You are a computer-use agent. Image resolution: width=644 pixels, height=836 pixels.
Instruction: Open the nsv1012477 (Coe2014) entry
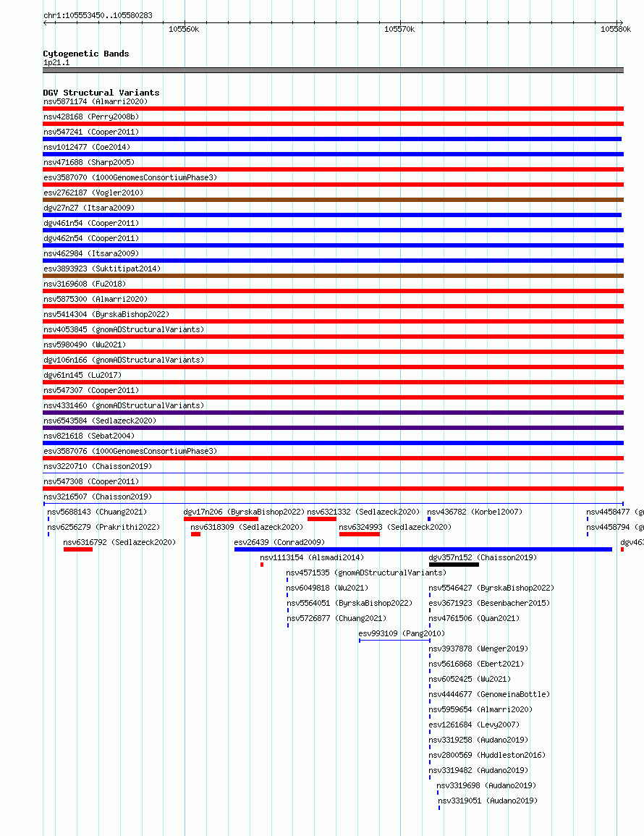tap(87, 147)
